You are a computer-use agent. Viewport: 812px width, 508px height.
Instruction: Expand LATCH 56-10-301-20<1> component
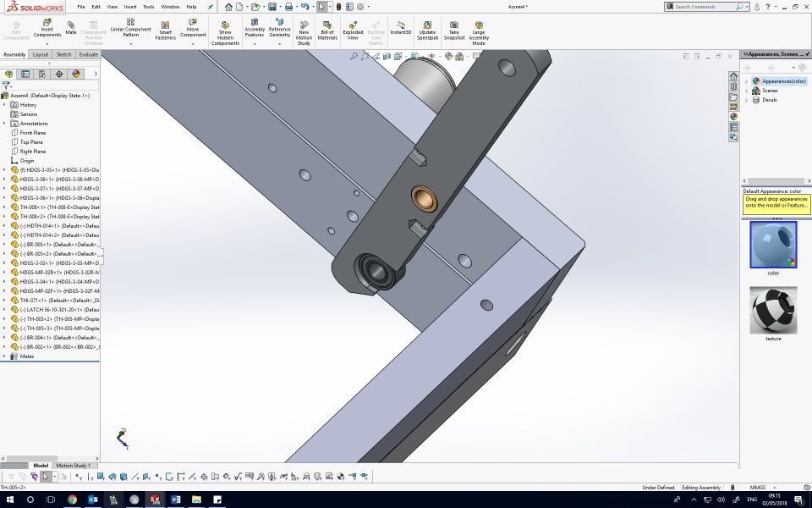click(x=4, y=310)
